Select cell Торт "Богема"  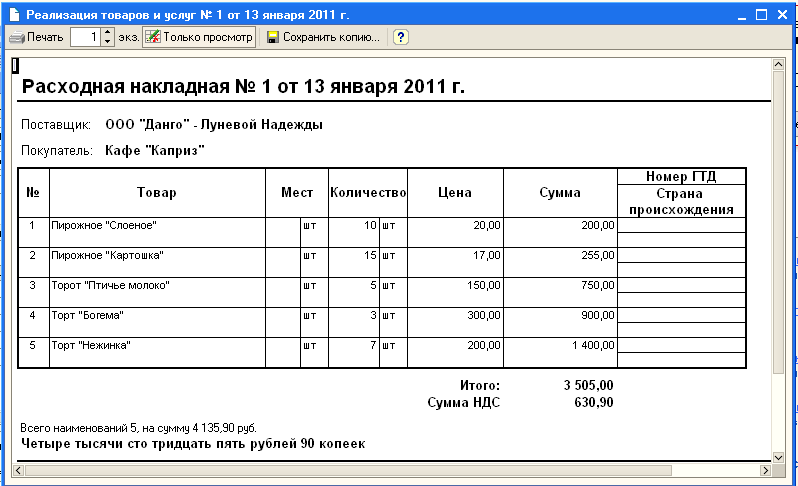157,323
